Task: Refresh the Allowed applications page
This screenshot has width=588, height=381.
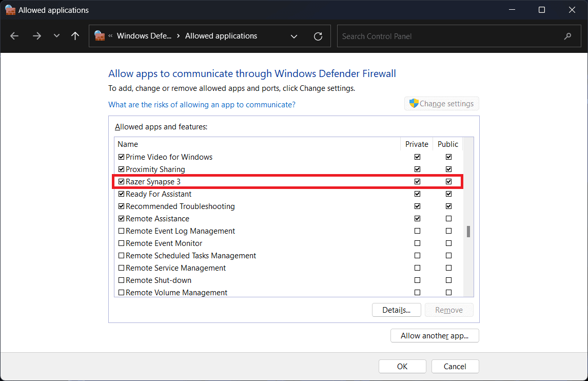Action: click(318, 36)
